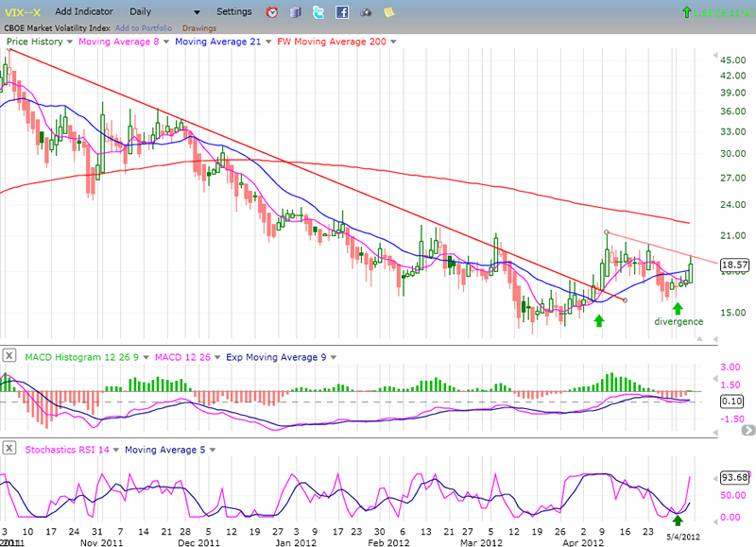
Task: Click the VIX--X ticker symbol field
Action: coord(24,12)
